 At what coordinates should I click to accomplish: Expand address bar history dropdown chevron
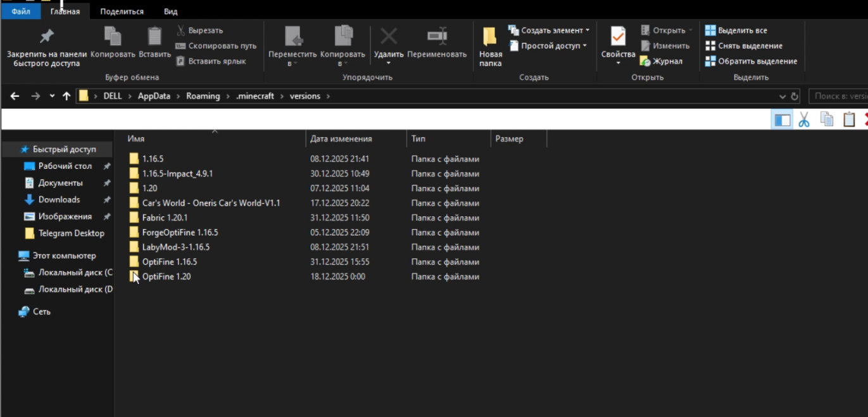click(x=783, y=97)
